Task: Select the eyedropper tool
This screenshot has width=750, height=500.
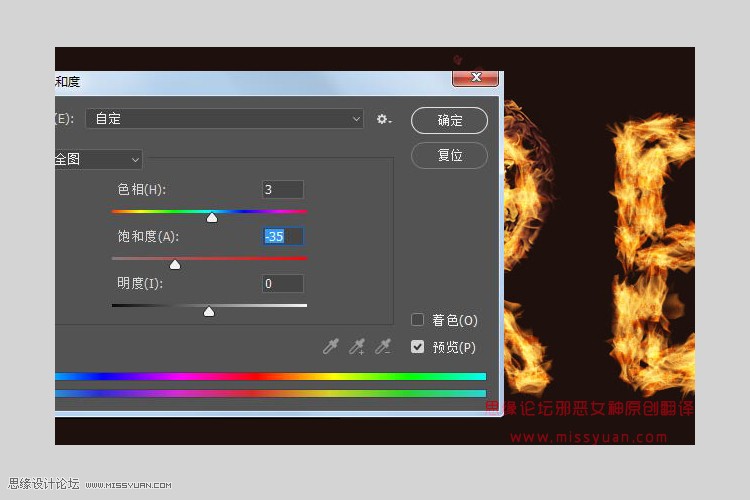Action: 331,346
